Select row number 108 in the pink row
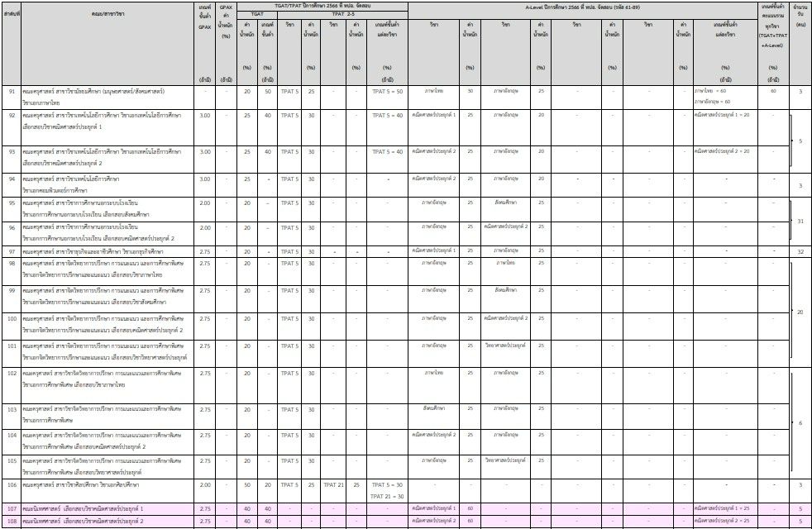Viewport: 812px width, 529px height. point(12,522)
